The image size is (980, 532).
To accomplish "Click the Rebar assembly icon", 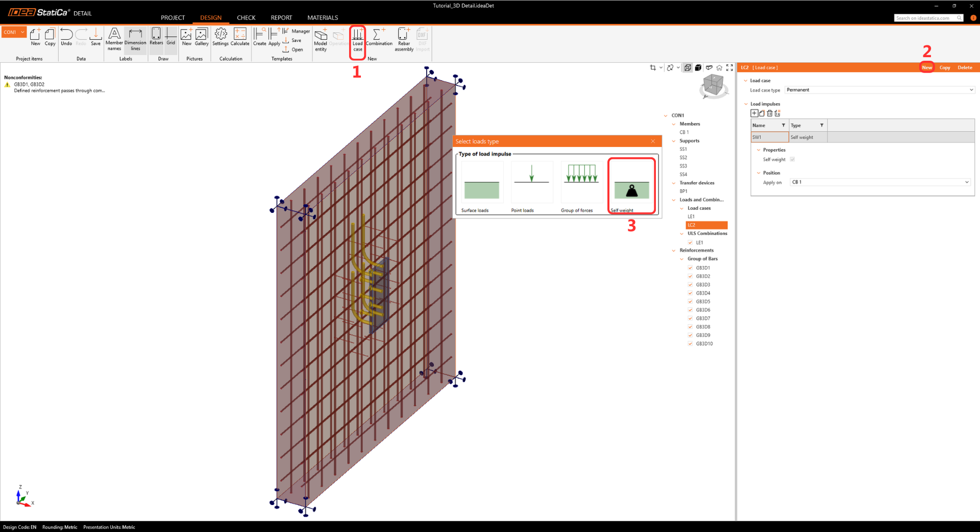I will (x=404, y=39).
